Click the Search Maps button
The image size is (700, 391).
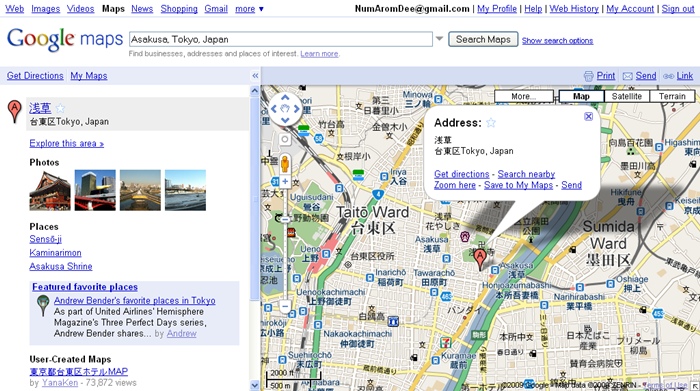click(483, 39)
